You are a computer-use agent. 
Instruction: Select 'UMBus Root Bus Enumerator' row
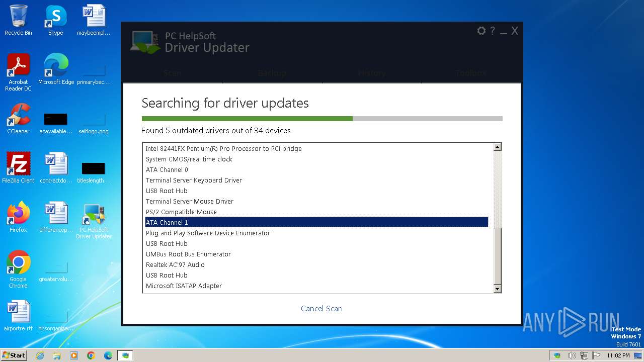tap(315, 254)
